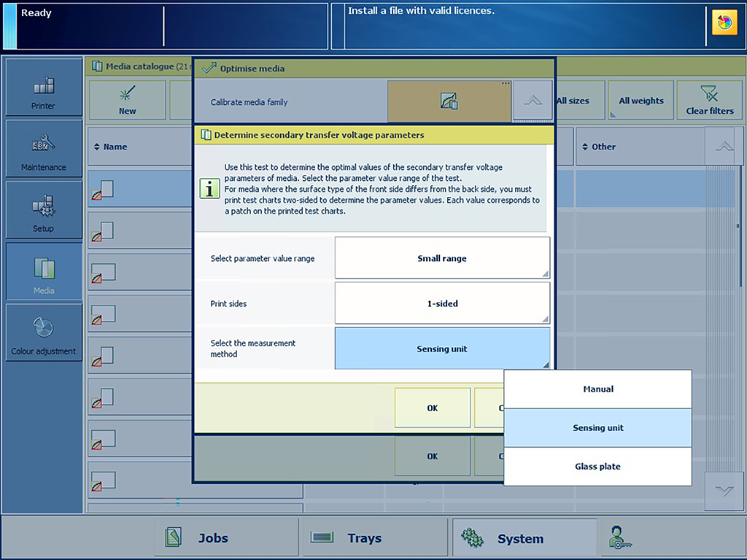
Task: Click the New media icon
Action: click(x=127, y=101)
